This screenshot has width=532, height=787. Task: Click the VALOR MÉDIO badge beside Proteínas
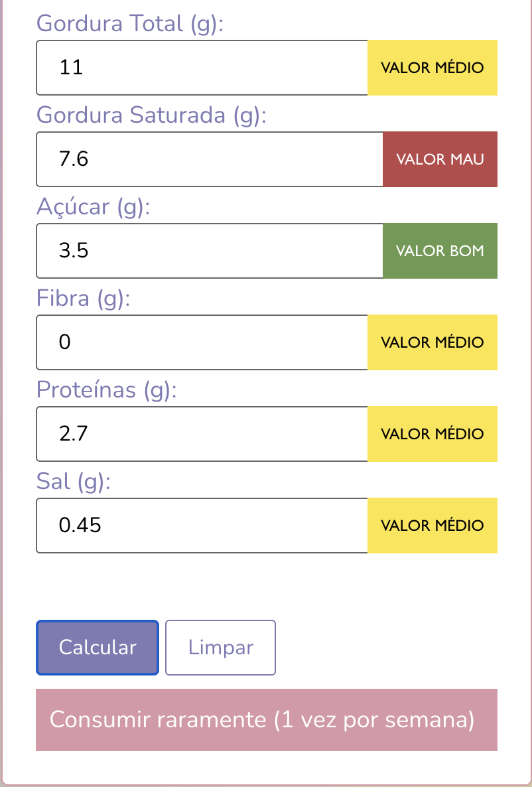tap(432, 434)
